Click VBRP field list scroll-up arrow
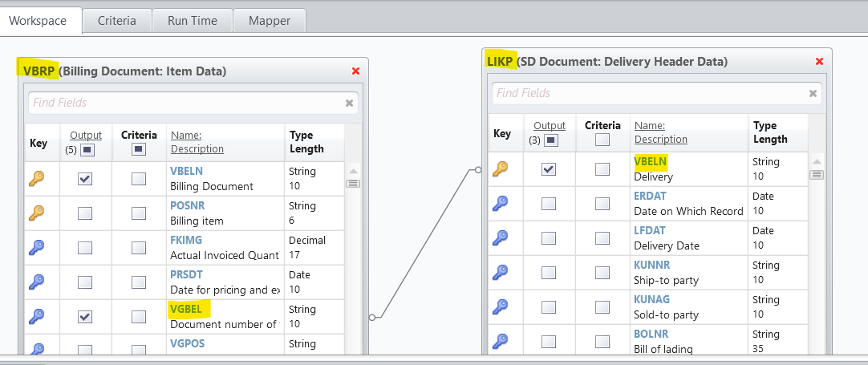 tap(353, 171)
